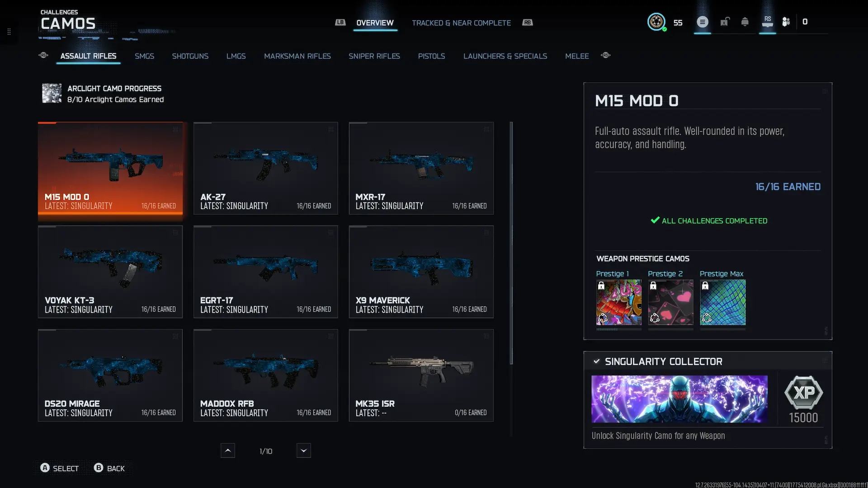
Task: Open Tracked & Near Complete tab
Action: 461,23
